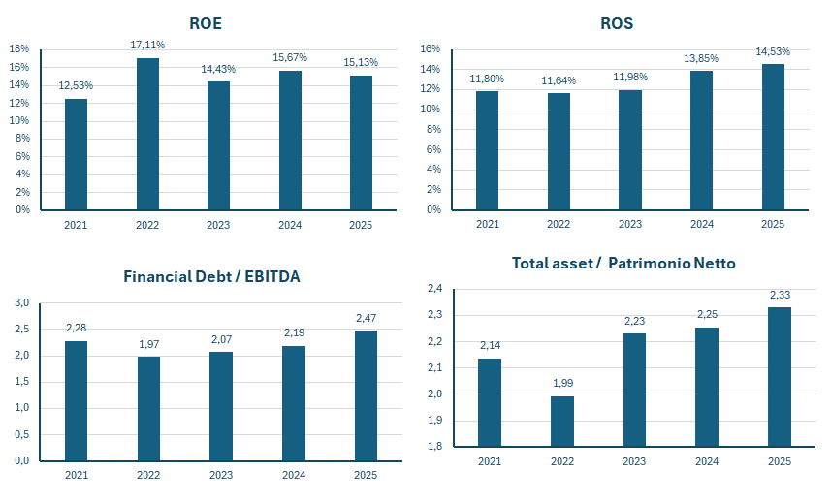Click the 3,0 axis label in Debt chart
Viewport: 831px width, 504px height.
[21, 303]
